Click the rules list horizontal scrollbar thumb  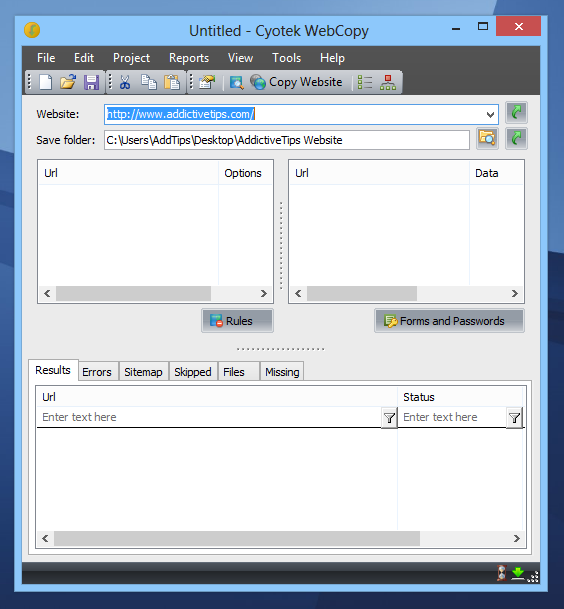[133, 293]
